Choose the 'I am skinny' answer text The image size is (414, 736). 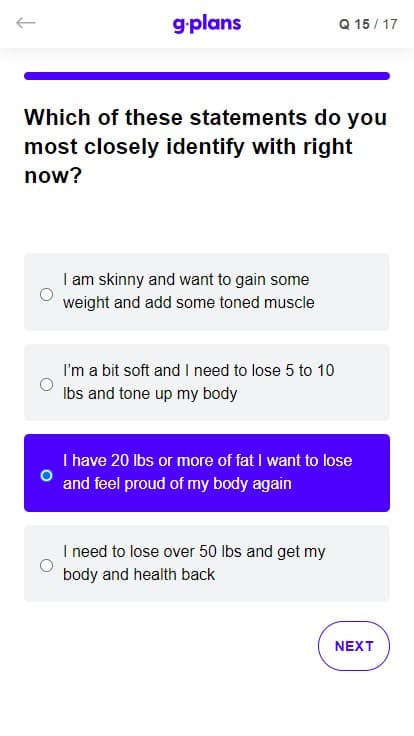(x=189, y=291)
